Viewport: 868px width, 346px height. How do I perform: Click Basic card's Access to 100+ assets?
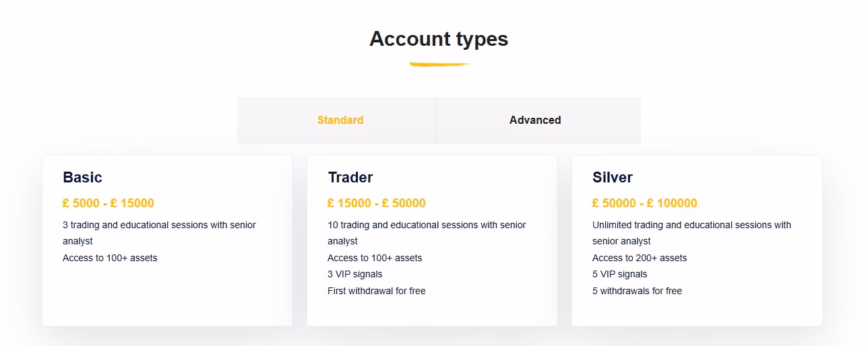[x=110, y=258]
